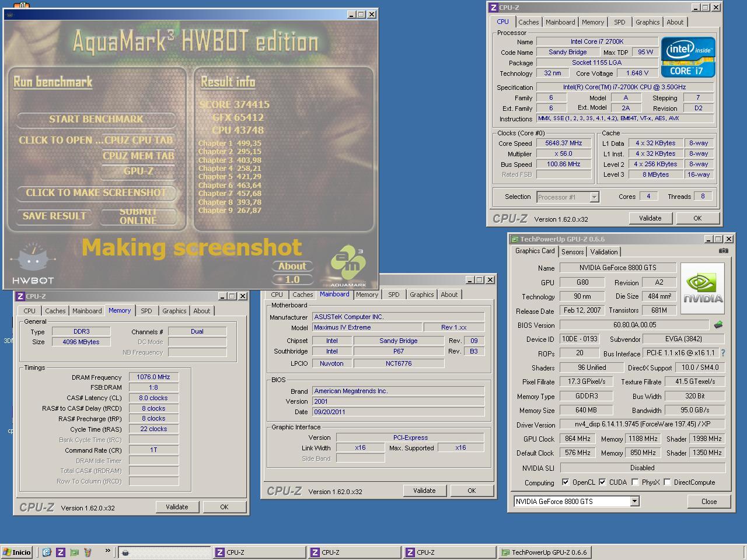Open CPU tab in the Memory CPU-Z window
Screen dimensions: 747x560
click(x=30, y=311)
